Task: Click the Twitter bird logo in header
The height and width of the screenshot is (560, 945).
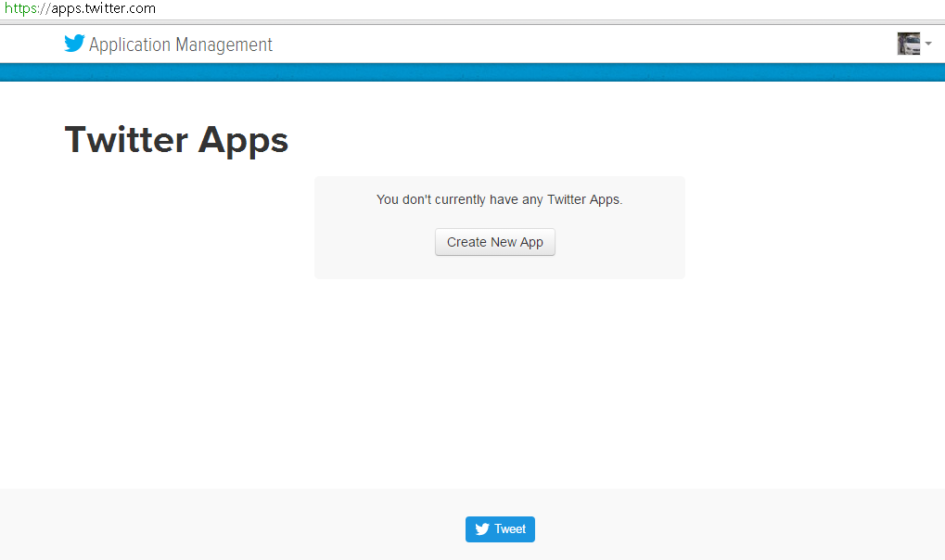Action: [x=74, y=44]
